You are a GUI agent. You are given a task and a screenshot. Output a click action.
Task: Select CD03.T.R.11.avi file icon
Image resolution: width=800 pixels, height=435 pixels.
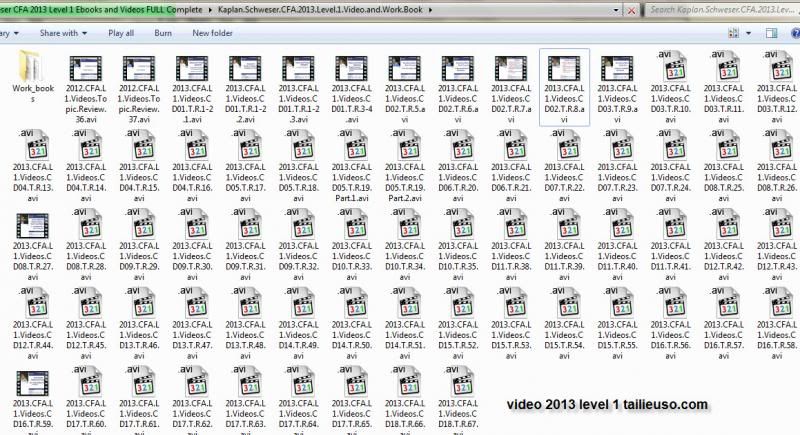(724, 66)
